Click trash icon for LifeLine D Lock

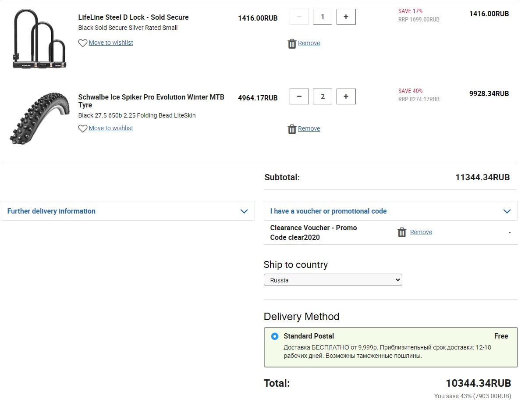click(292, 43)
